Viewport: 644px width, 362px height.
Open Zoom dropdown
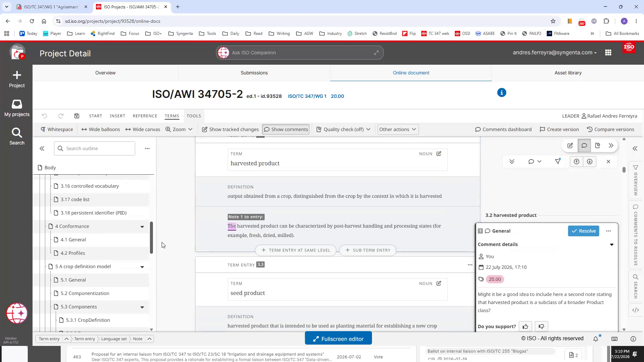pos(179,129)
